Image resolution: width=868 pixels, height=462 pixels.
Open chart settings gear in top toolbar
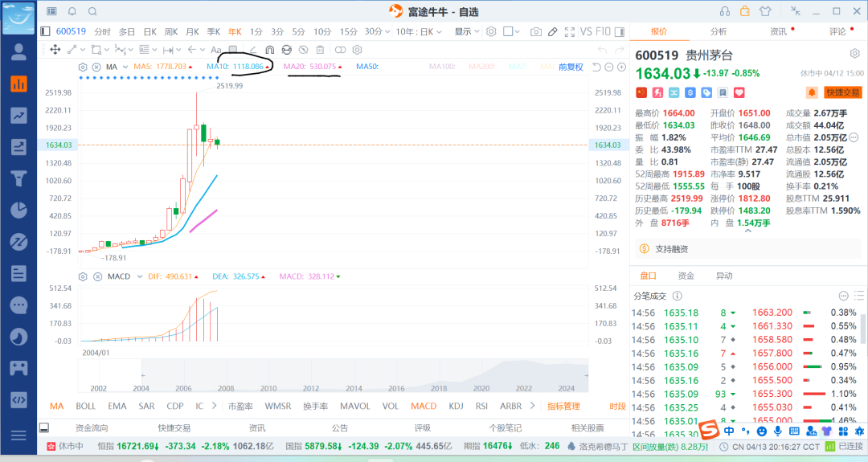point(491,31)
